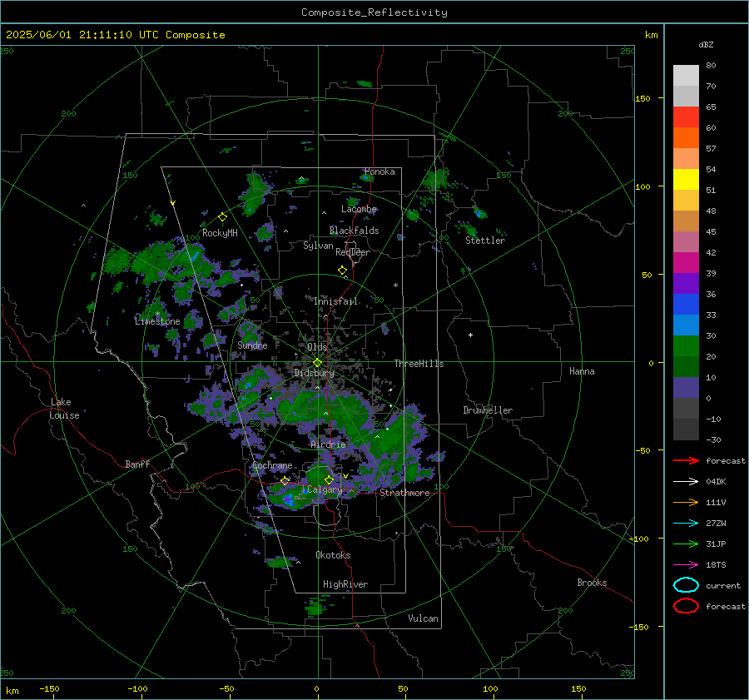Click the yellow diamond marker above Calgary

click(x=329, y=479)
